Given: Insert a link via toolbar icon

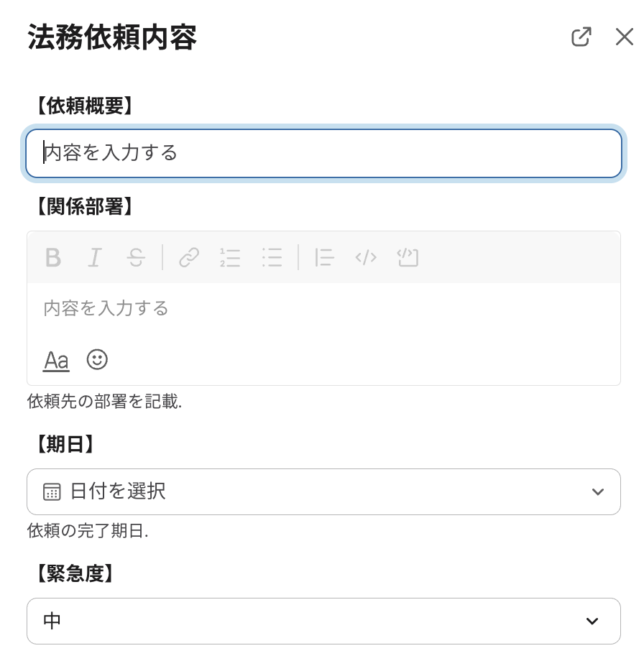Looking at the screenshot, I should [189, 257].
